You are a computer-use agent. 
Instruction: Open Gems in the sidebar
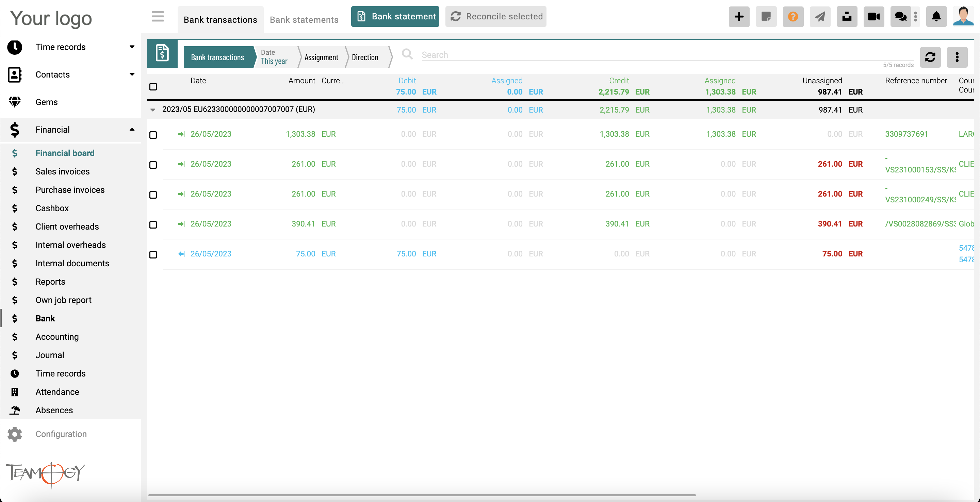point(70,102)
